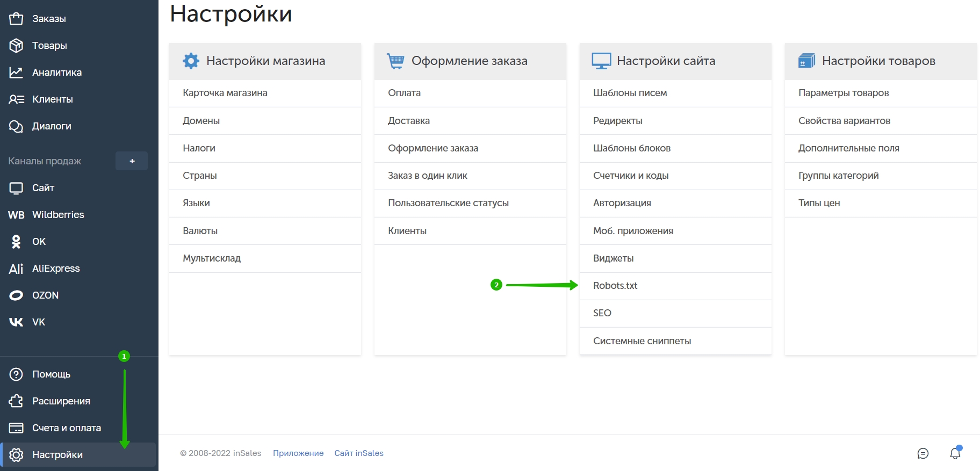980x471 pixels.
Task: Open Карточка магазина settings
Action: (x=265, y=93)
